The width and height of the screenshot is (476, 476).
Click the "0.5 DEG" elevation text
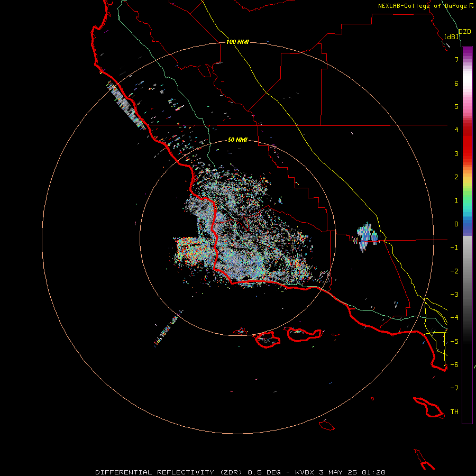pyautogui.click(x=264, y=472)
